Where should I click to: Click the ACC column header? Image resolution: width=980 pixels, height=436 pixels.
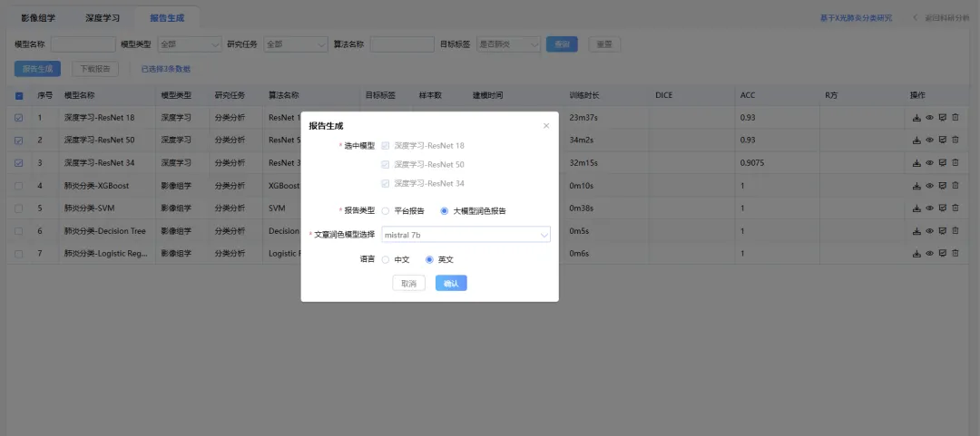748,95
